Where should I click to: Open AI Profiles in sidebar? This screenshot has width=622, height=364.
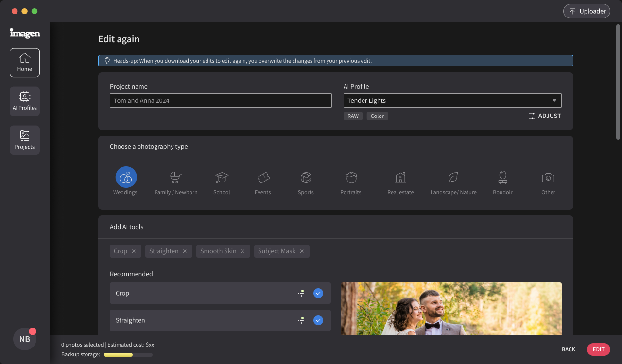coord(25,101)
